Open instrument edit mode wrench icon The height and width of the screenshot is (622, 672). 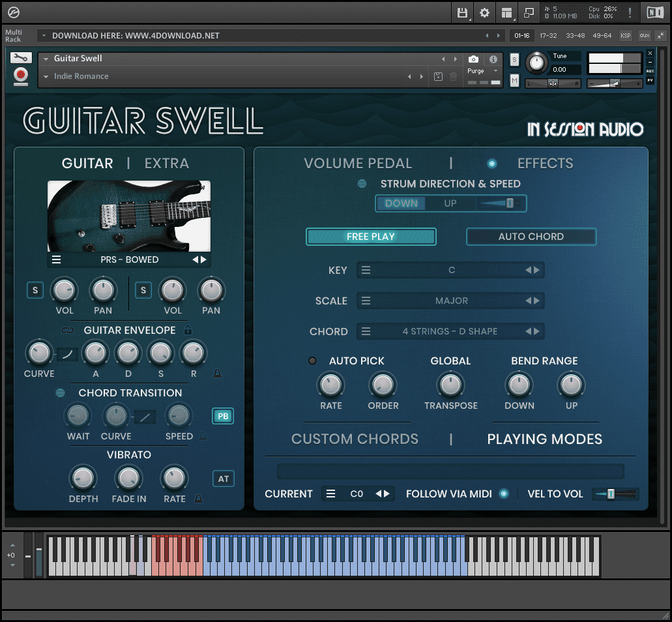(21, 57)
